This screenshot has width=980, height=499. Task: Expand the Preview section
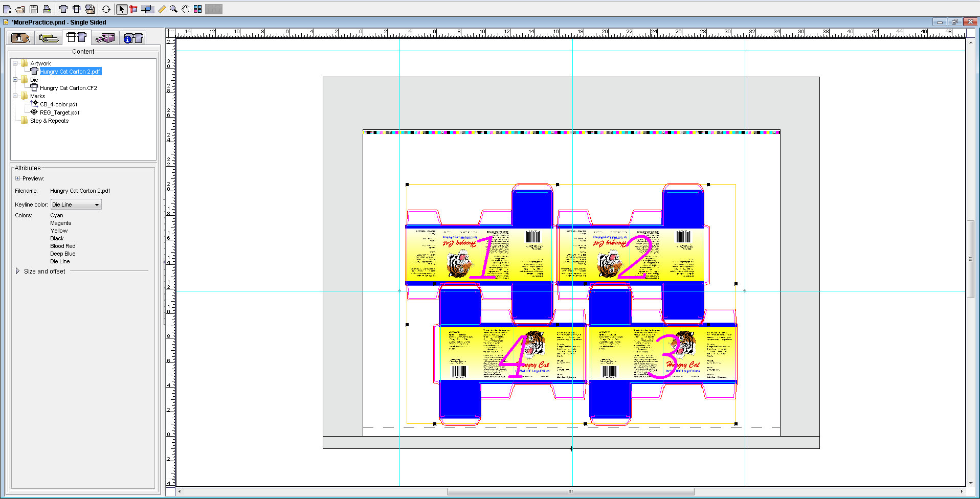click(x=17, y=178)
